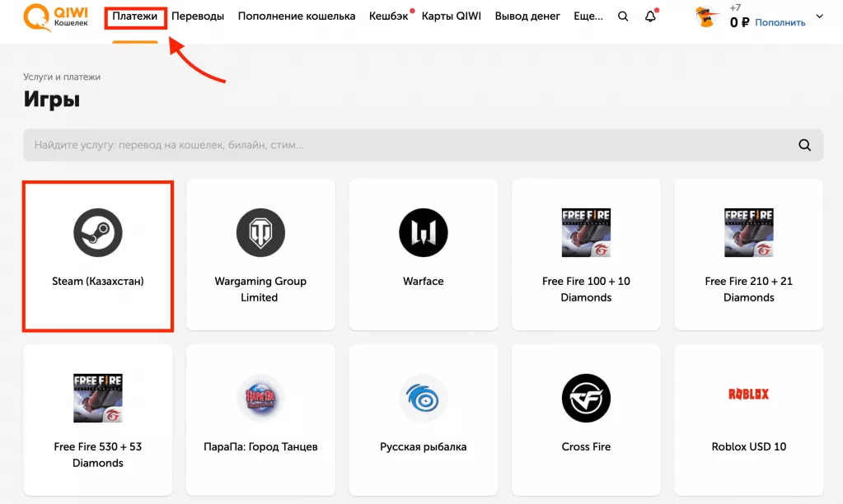Viewport: 843px width, 504px height.
Task: Open the Платежи tab
Action: tap(135, 16)
